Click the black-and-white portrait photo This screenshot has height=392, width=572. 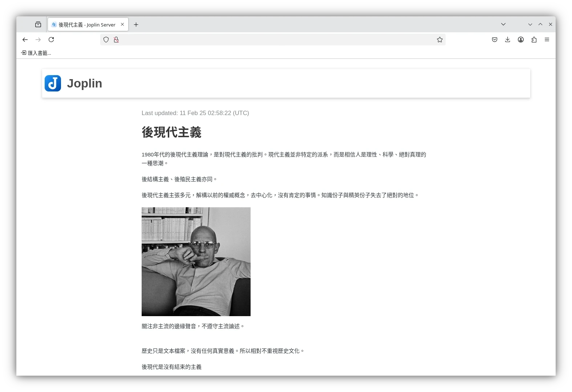tap(196, 262)
